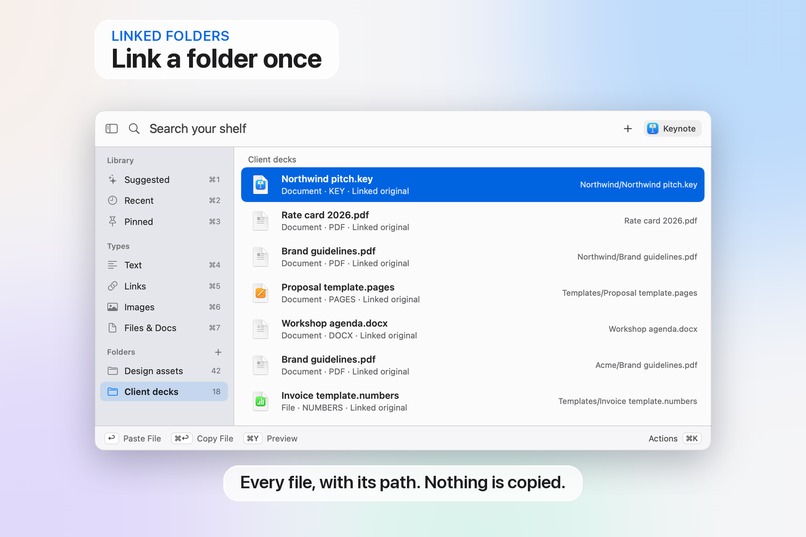
Task: Click the Recent clock icon
Action: (x=113, y=200)
